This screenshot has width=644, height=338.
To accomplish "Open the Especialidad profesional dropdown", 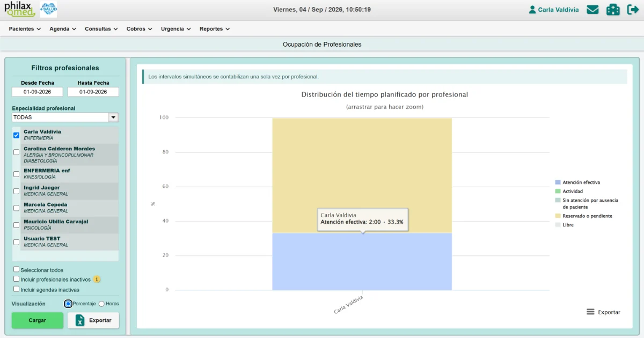I will pyautogui.click(x=65, y=117).
